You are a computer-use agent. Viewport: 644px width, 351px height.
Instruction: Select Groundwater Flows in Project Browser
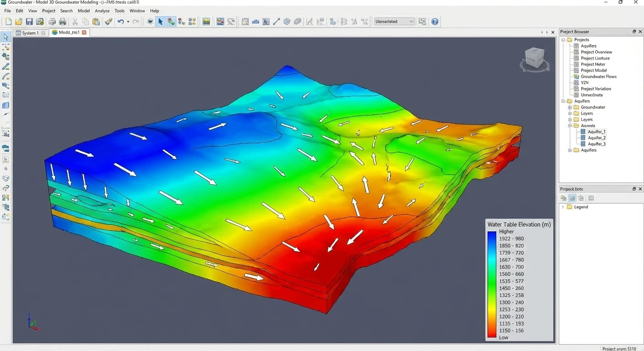(x=598, y=76)
